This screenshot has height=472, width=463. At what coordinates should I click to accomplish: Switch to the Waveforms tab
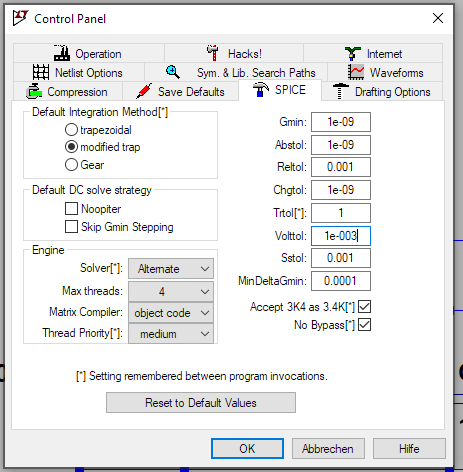[385, 72]
